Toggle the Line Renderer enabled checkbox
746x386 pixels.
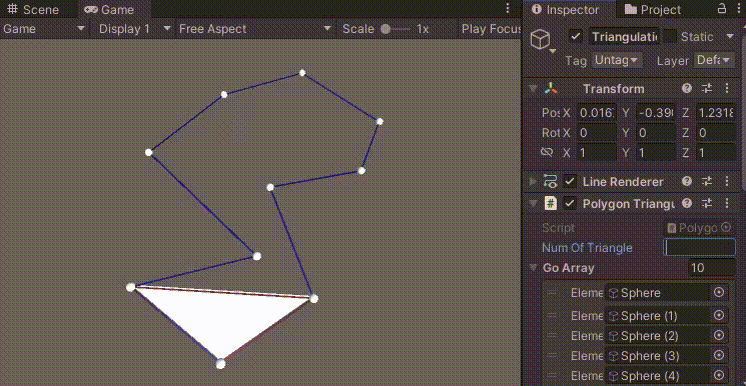click(x=569, y=181)
